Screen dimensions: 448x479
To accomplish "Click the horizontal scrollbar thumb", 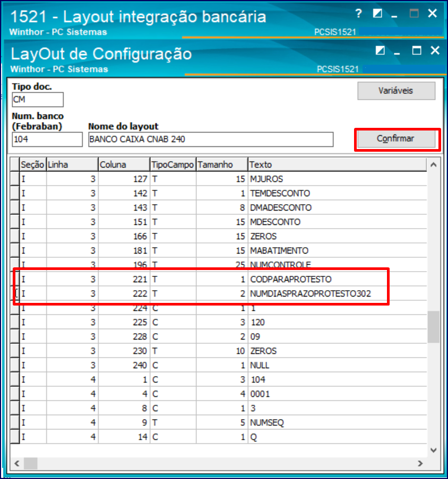I will tap(31, 464).
